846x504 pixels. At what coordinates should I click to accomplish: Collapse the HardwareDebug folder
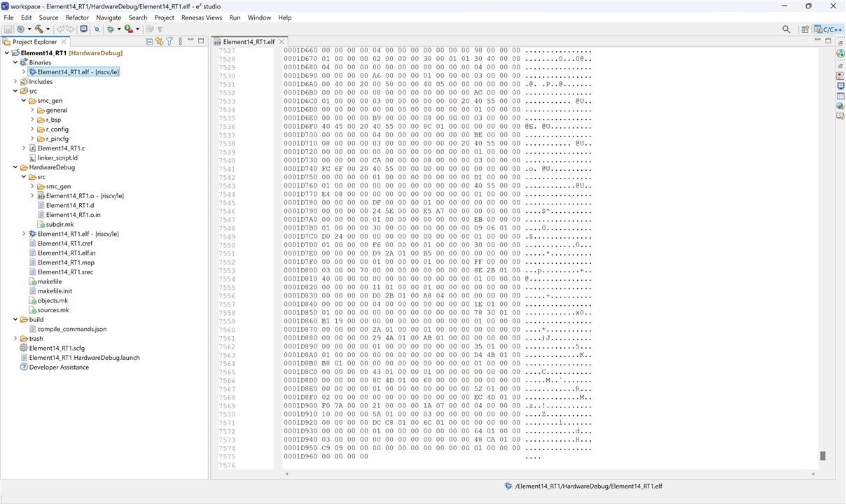pos(15,167)
